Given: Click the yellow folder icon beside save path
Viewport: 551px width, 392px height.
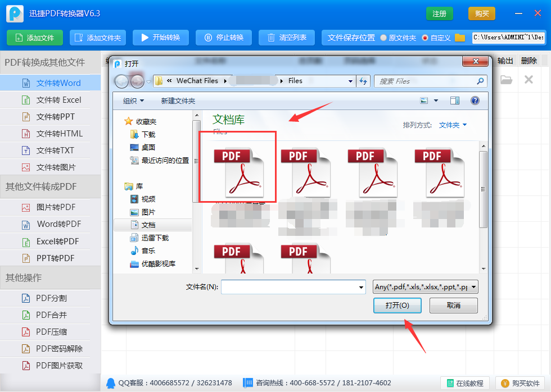Looking at the screenshot, I should [460, 37].
